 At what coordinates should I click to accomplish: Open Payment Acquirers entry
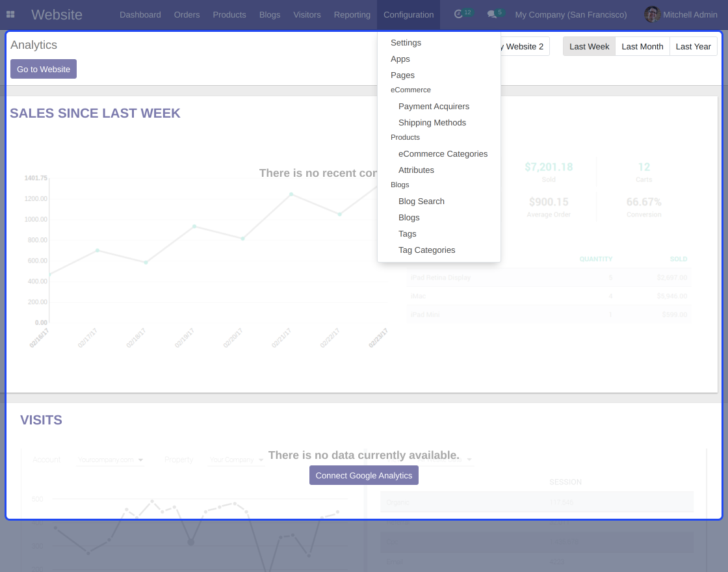(439, 107)
